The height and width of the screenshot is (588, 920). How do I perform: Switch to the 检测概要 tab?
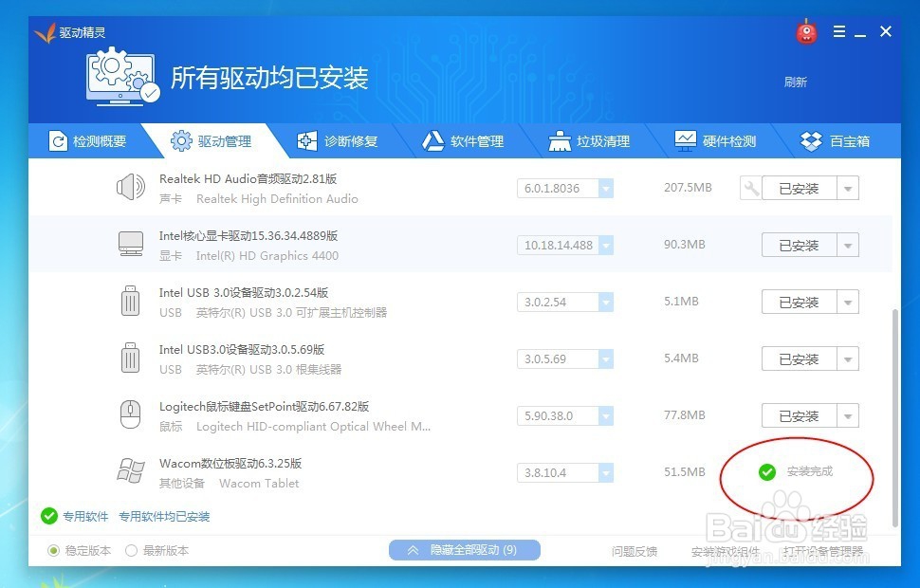pos(87,141)
